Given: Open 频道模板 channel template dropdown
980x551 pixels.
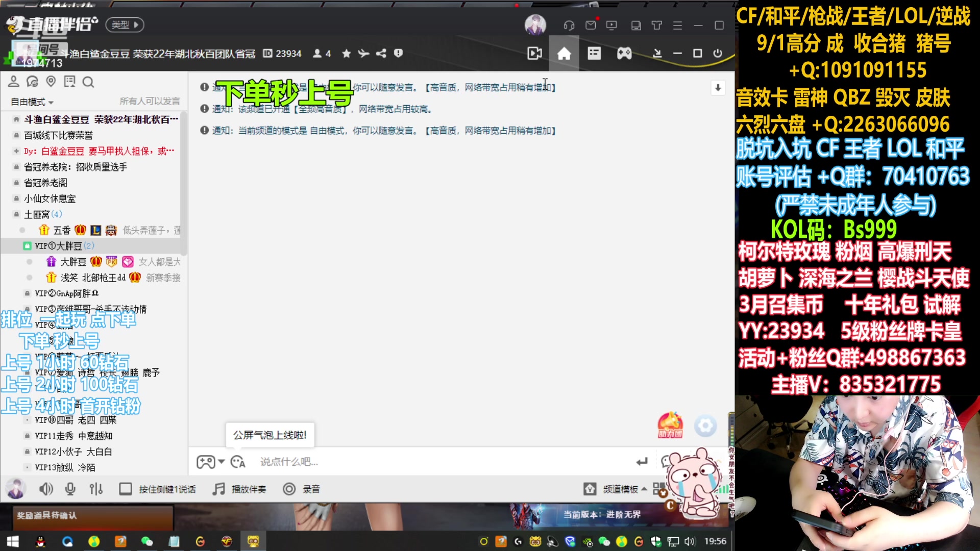Looking at the screenshot, I should (x=616, y=489).
